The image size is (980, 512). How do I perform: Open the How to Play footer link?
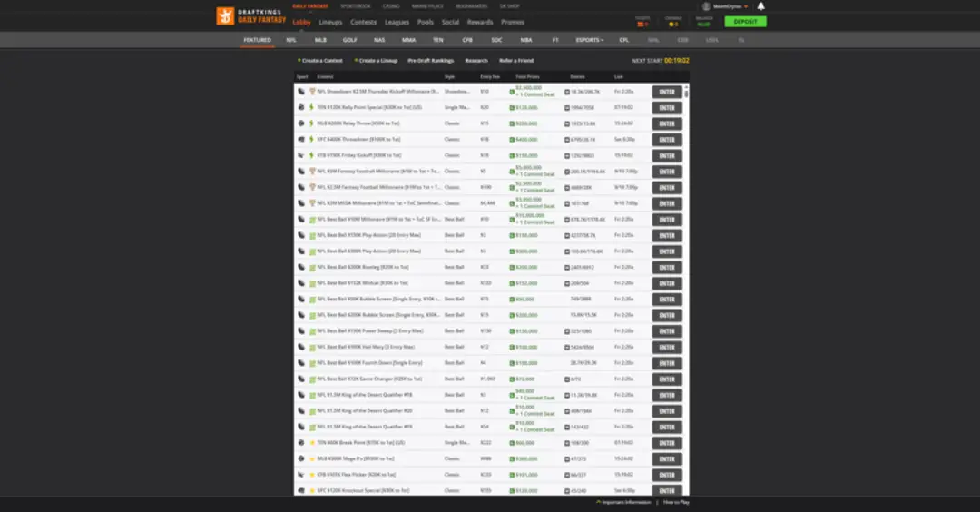coord(676,502)
